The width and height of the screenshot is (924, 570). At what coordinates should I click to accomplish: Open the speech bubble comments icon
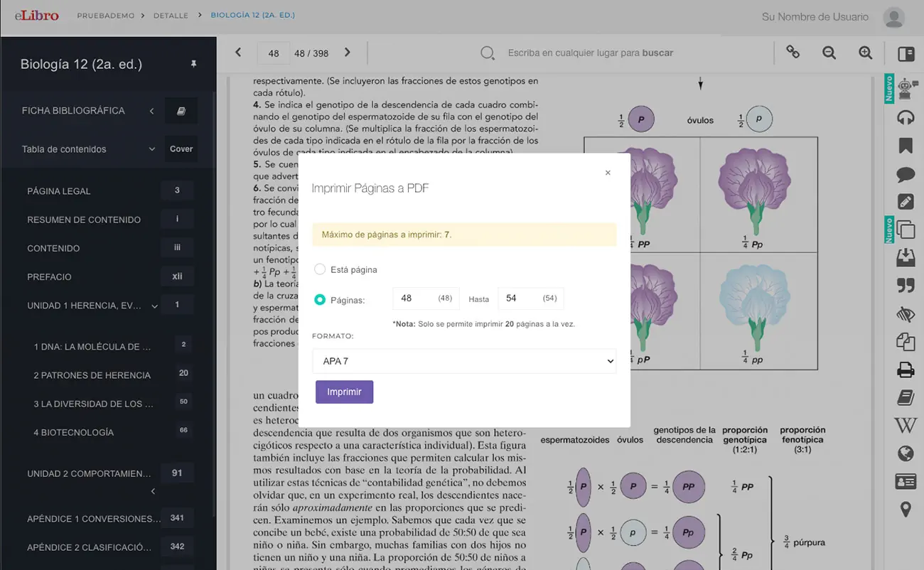(906, 174)
